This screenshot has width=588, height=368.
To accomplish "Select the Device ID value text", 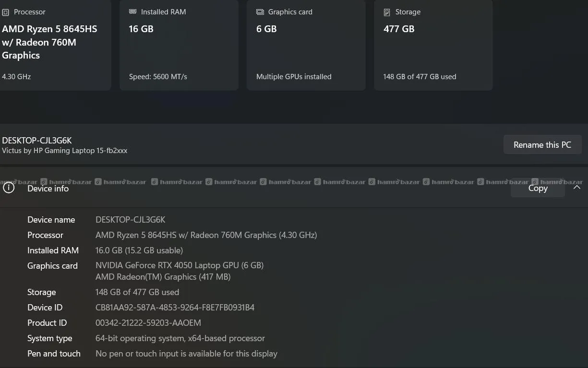I will pos(175,308).
